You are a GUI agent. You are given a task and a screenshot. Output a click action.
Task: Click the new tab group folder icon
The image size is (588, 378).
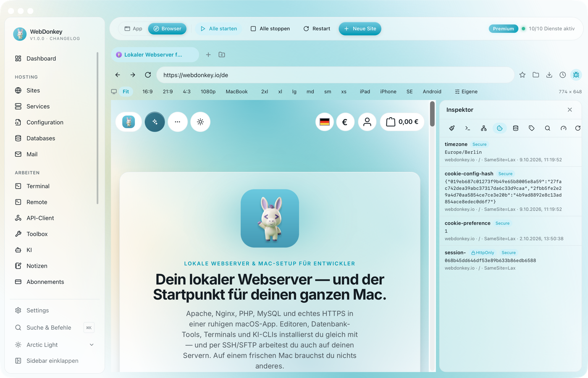(222, 55)
